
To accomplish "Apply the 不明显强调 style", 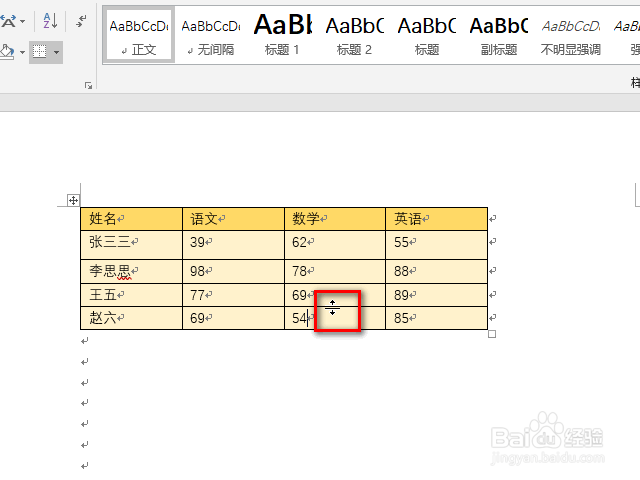I will point(570,36).
